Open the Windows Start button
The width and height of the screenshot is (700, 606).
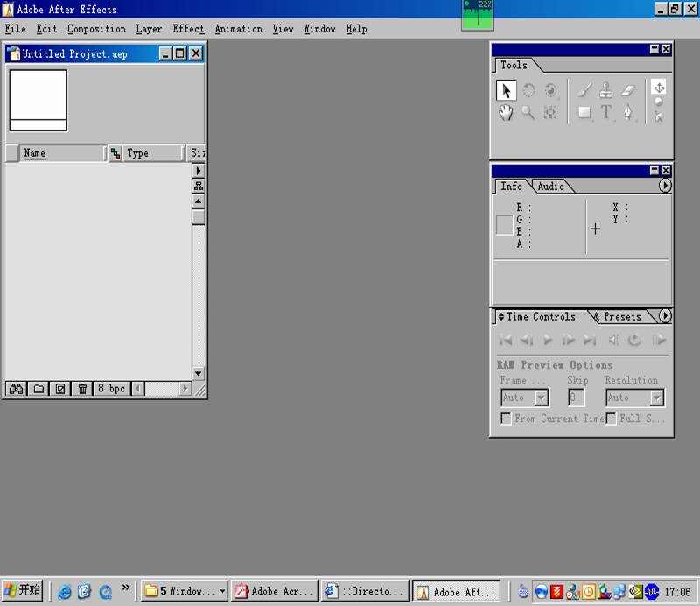click(x=23, y=591)
